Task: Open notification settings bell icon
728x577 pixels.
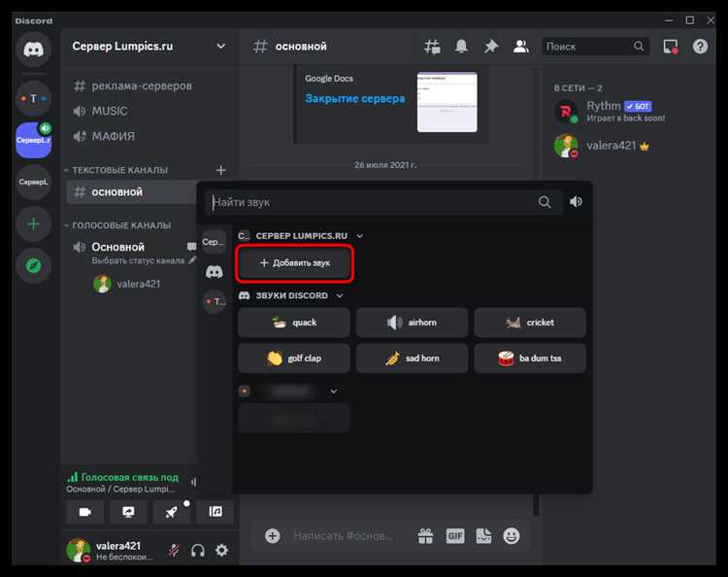Action: click(x=461, y=47)
